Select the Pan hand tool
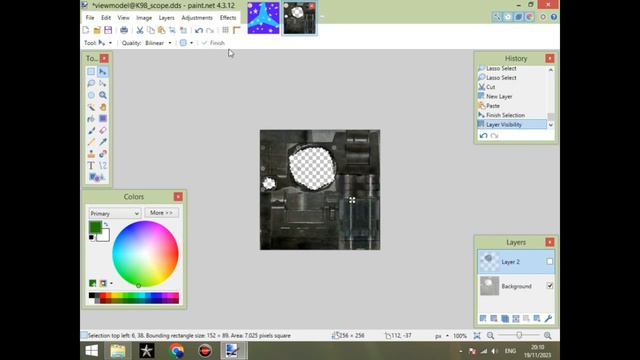This screenshot has height=360, width=640. click(103, 107)
